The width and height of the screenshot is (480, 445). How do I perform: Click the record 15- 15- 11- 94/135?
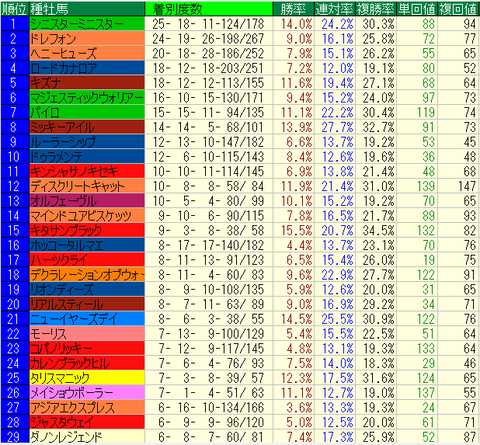[209, 112]
